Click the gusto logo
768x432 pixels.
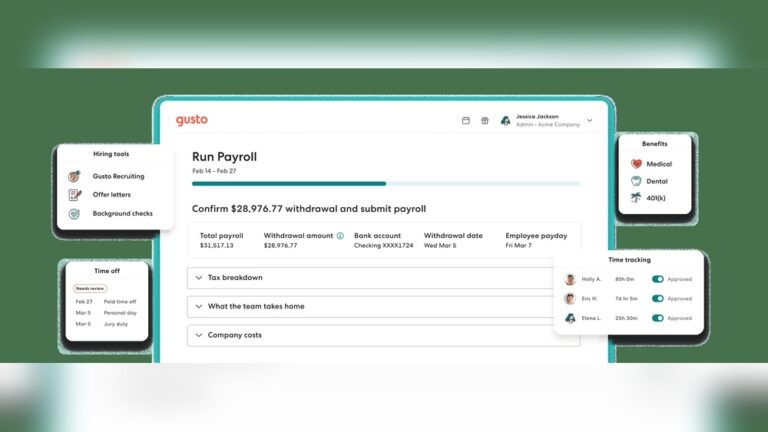(x=192, y=120)
